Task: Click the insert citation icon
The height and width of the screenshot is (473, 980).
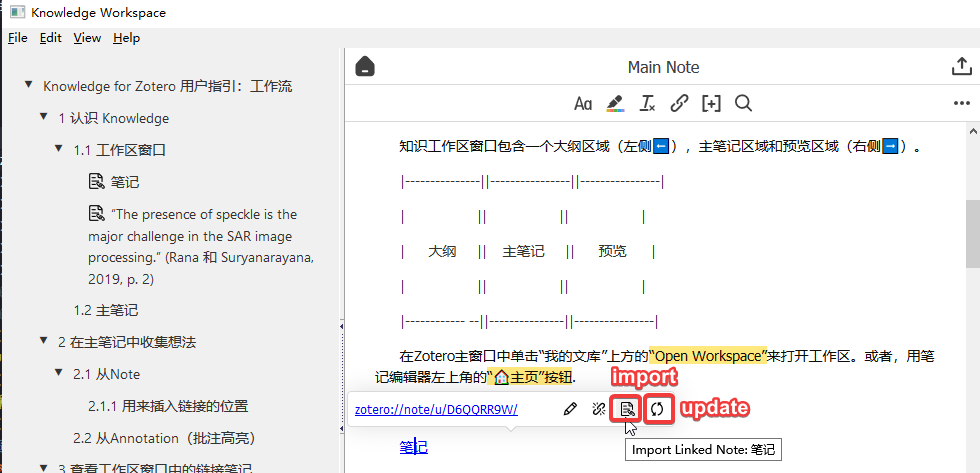Action: pyautogui.click(x=711, y=103)
